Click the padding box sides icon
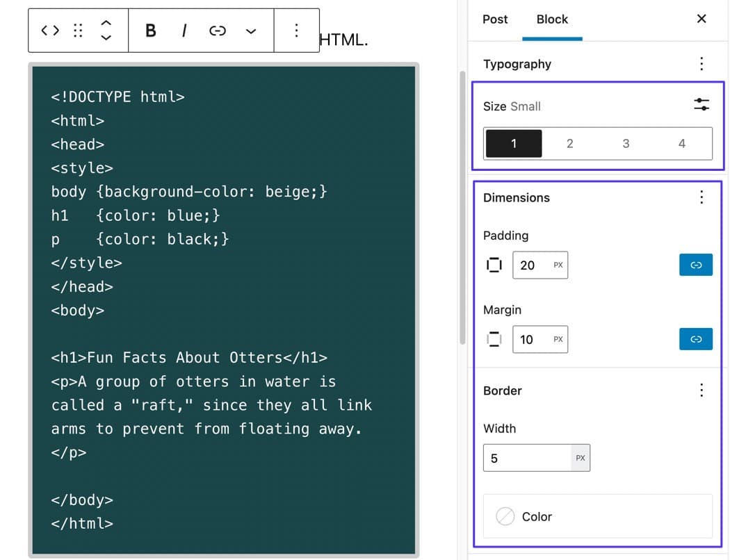The height and width of the screenshot is (560, 730). [494, 265]
